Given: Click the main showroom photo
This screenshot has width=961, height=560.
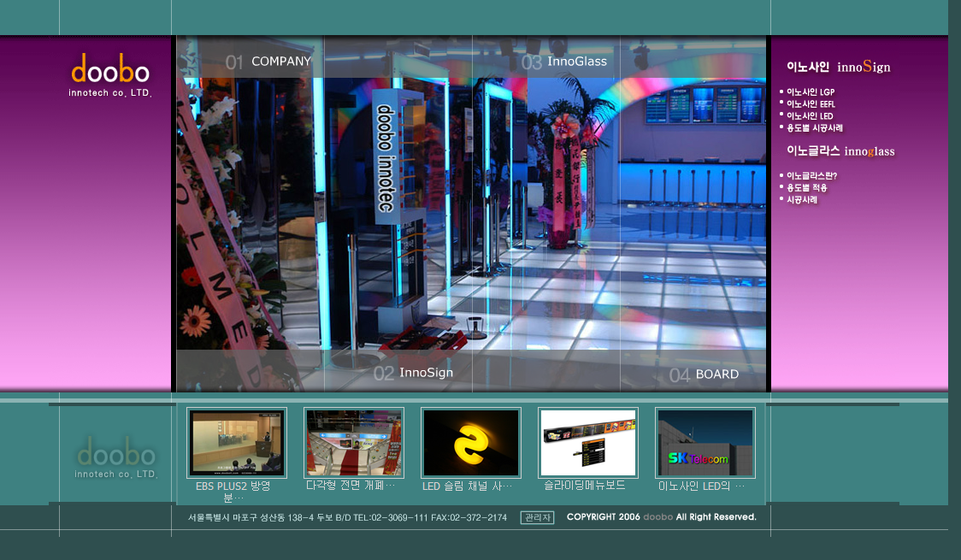Looking at the screenshot, I should pos(471,213).
